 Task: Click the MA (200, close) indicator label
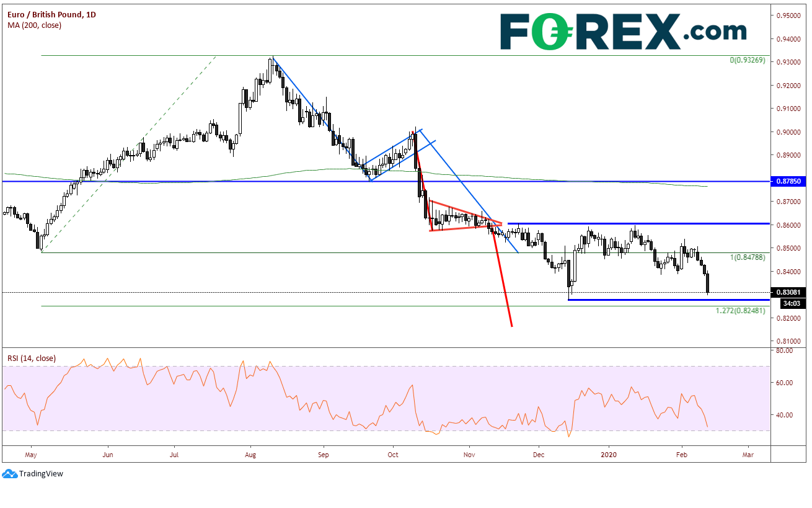click(35, 25)
